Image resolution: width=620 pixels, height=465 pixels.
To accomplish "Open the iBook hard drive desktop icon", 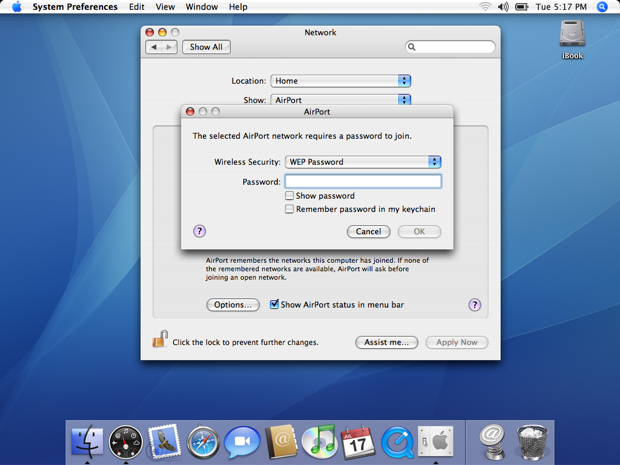I will pos(572,40).
